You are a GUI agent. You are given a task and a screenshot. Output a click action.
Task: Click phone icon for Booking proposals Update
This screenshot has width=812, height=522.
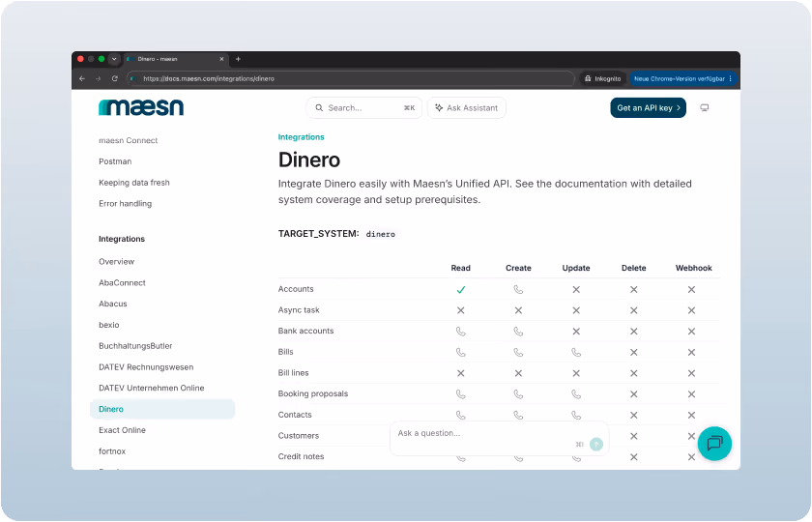576,394
